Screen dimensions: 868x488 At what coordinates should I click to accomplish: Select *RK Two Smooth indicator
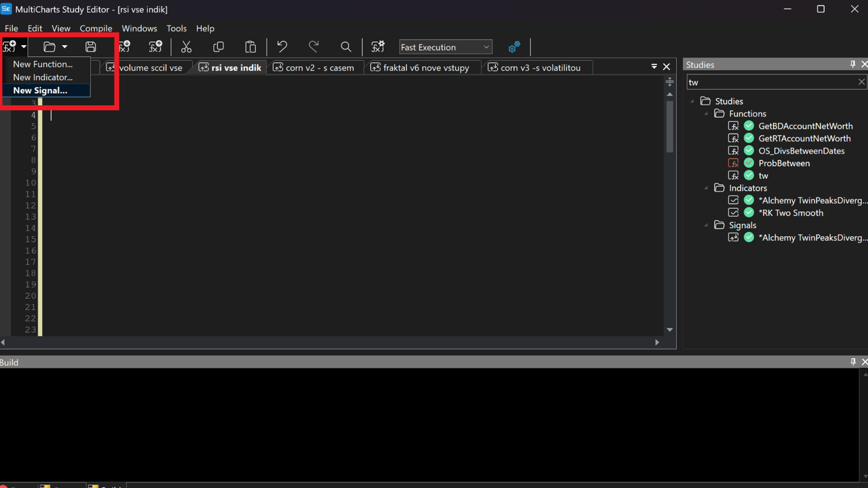[791, 213]
